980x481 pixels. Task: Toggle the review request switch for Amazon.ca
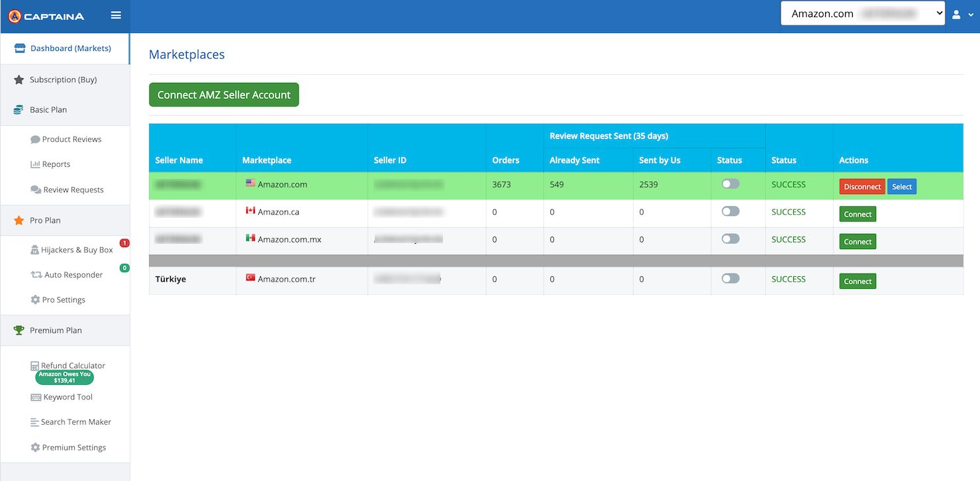tap(730, 211)
